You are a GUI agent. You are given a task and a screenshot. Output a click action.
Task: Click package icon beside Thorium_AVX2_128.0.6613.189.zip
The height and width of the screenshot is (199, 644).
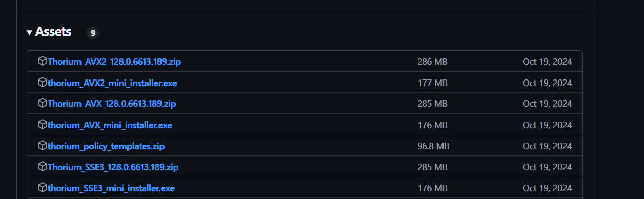[43, 61]
